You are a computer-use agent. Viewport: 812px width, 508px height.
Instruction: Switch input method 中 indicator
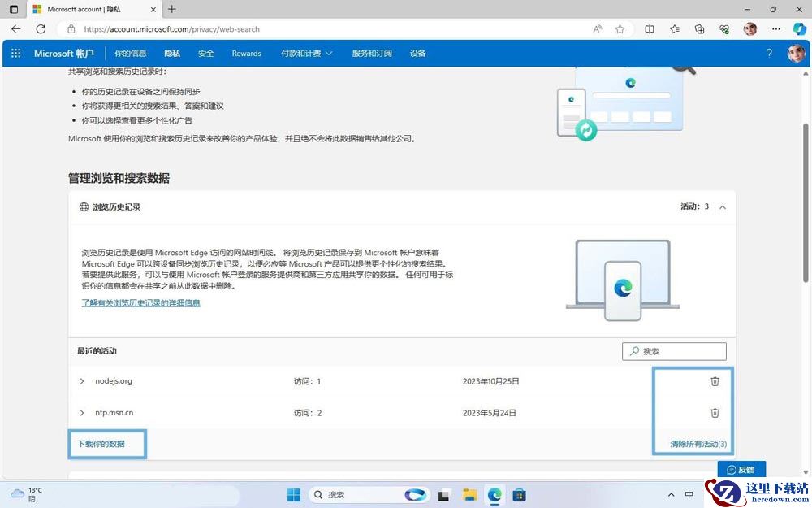(689, 494)
